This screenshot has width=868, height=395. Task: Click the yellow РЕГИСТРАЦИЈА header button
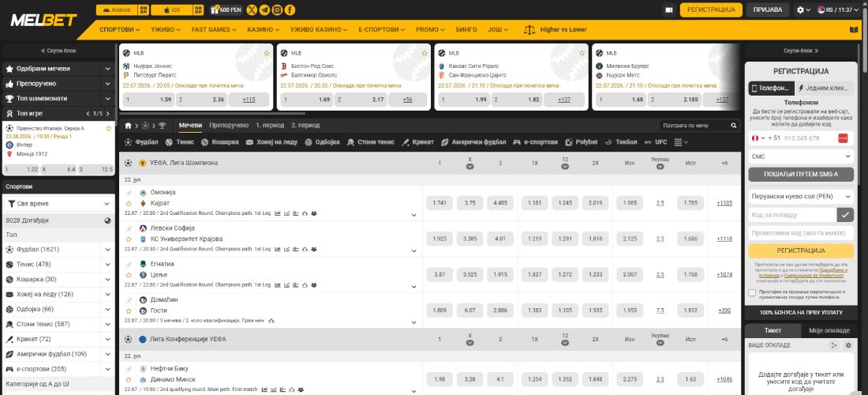click(x=711, y=10)
